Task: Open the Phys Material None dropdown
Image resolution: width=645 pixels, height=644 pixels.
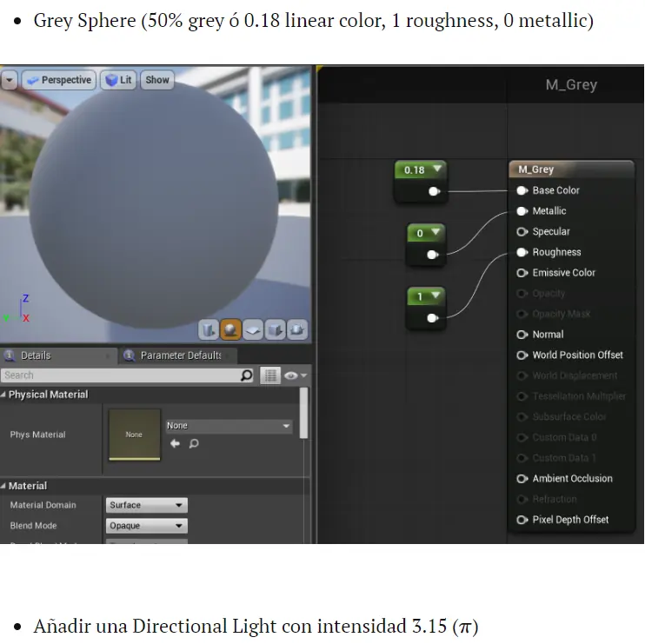Action: point(229,426)
